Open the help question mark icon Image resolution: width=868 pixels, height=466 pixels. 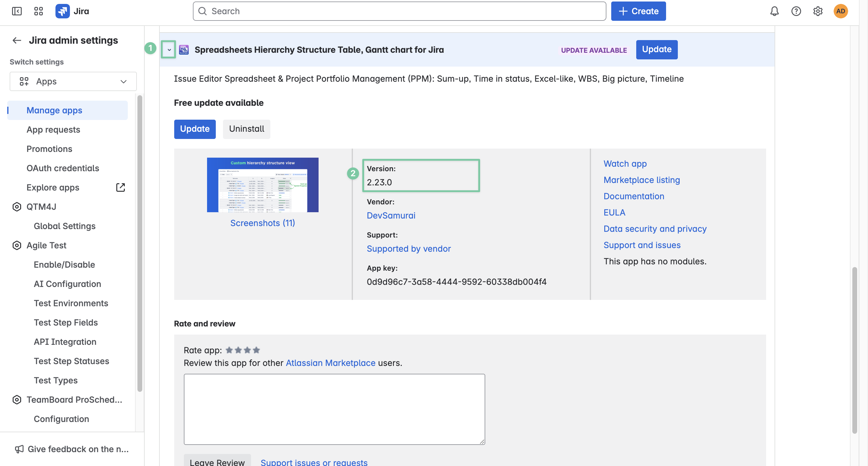pyautogui.click(x=796, y=11)
